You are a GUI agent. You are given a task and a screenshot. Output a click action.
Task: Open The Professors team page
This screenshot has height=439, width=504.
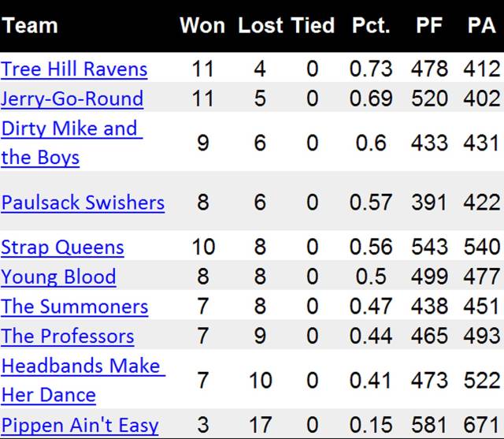[67, 336]
